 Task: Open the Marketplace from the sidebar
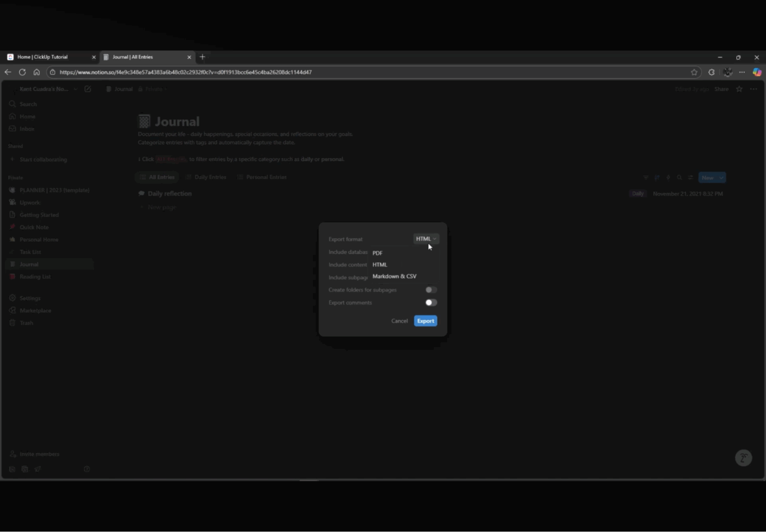[35, 310]
